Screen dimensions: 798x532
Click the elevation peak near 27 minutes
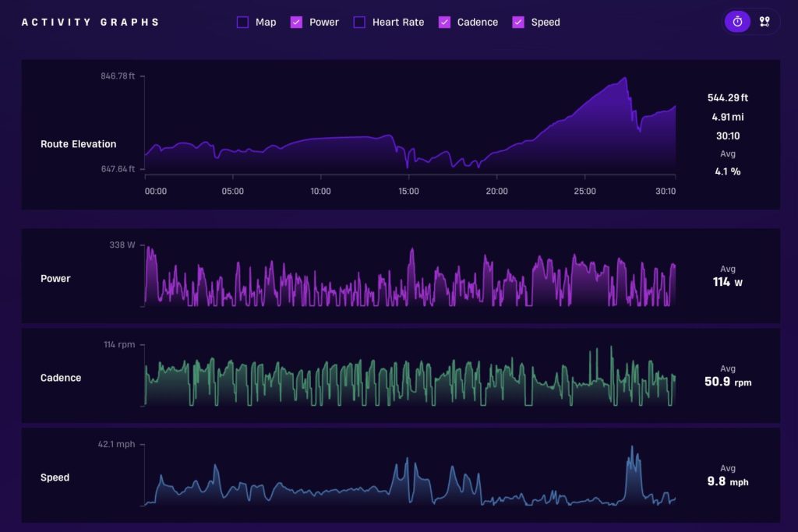(x=625, y=79)
